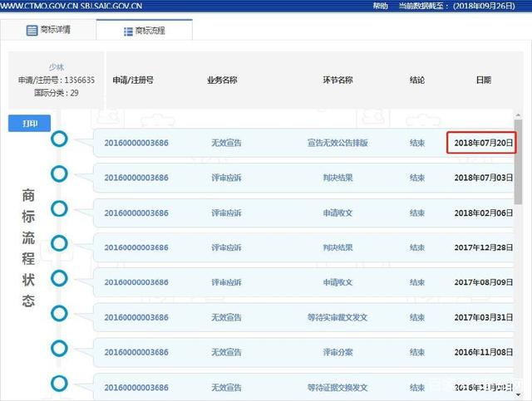
Task: Click the 日期 column header
Action: pyautogui.click(x=483, y=81)
